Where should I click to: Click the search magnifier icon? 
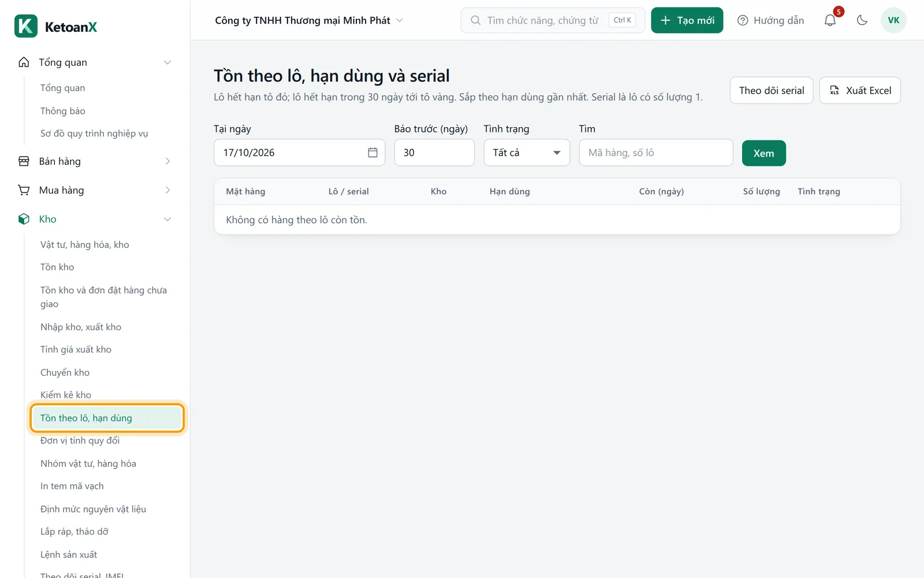[x=475, y=20]
